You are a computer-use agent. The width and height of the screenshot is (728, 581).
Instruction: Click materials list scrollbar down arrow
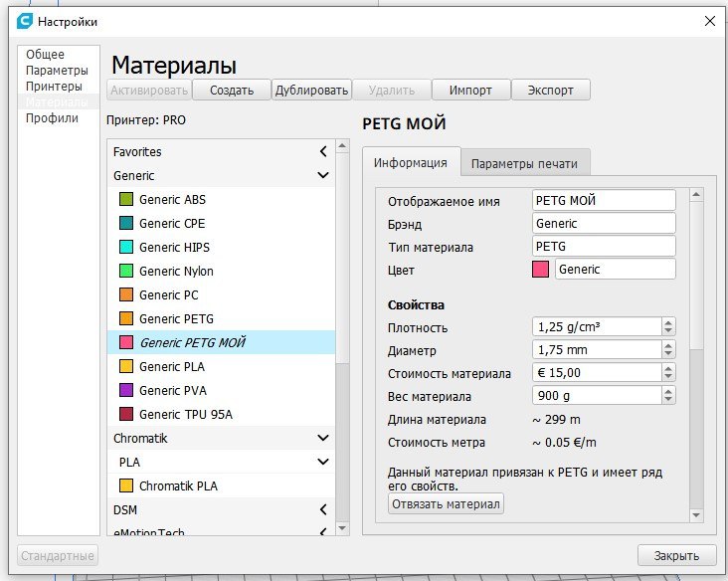coord(342,528)
